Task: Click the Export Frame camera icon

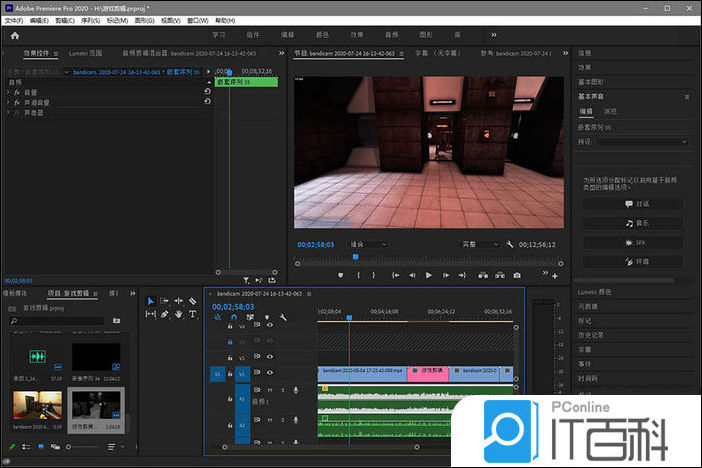Action: pos(517,275)
